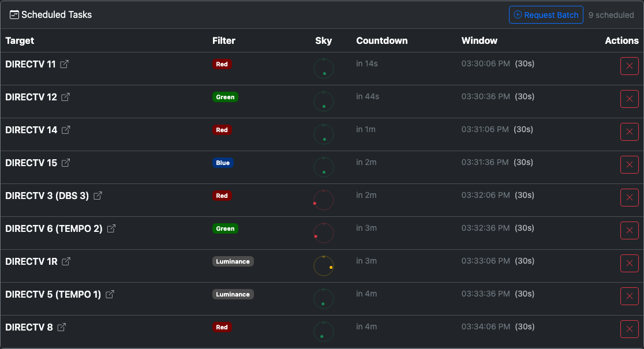Open external link for DIRECTV 5 (TEMPO 1)
Screen dimensions: 644x349
click(x=110, y=294)
